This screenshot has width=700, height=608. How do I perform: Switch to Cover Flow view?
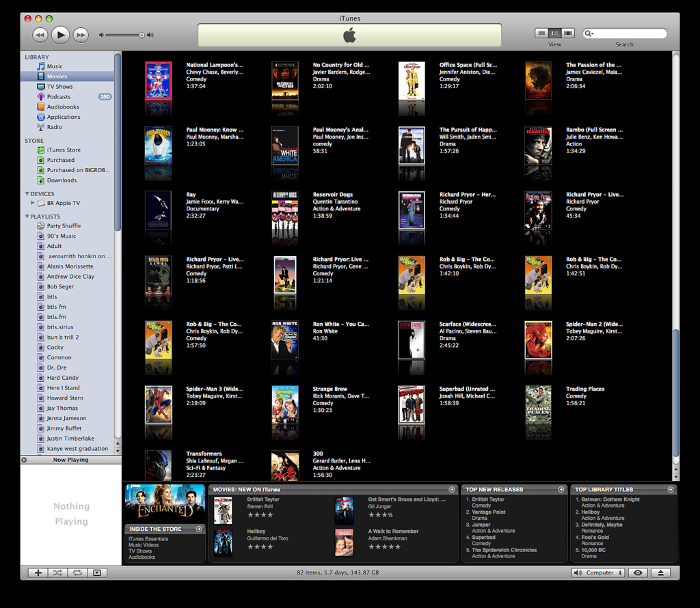[x=568, y=33]
